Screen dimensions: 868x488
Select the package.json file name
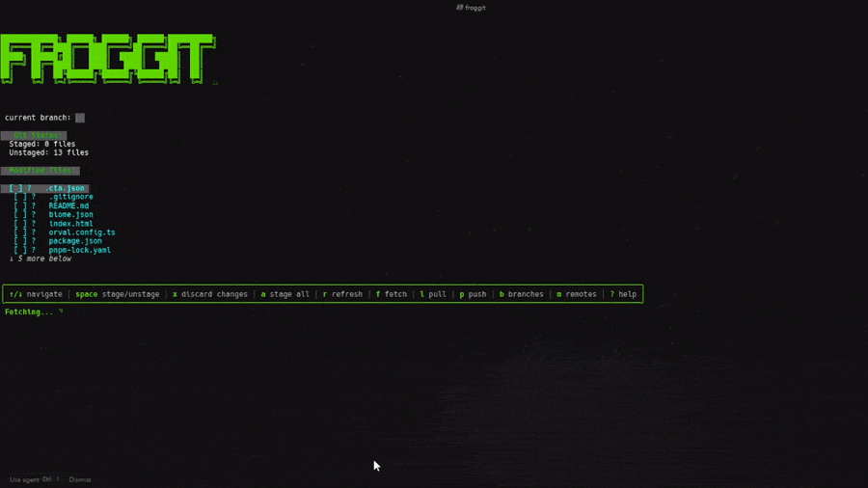(75, 241)
